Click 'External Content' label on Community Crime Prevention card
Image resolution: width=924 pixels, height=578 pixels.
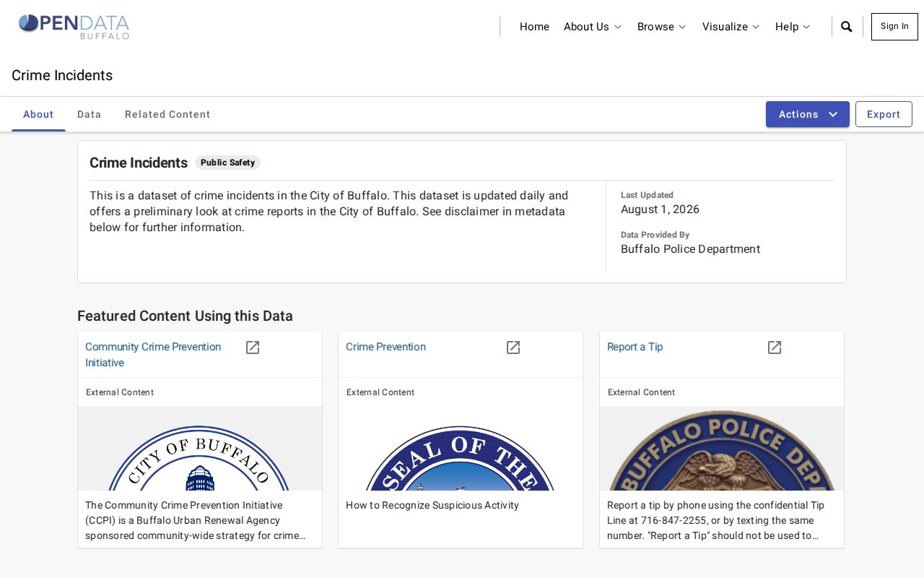click(120, 392)
